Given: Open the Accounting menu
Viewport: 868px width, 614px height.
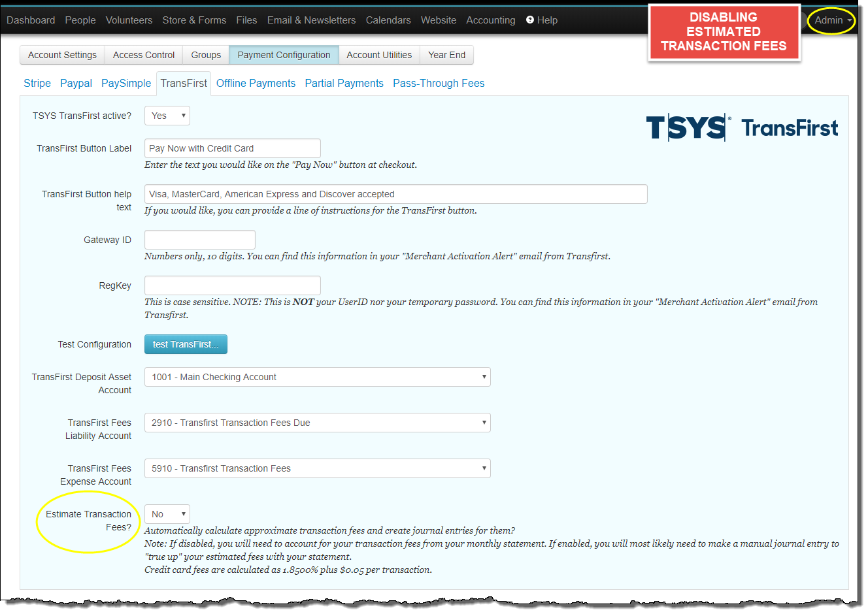Looking at the screenshot, I should 490,20.
